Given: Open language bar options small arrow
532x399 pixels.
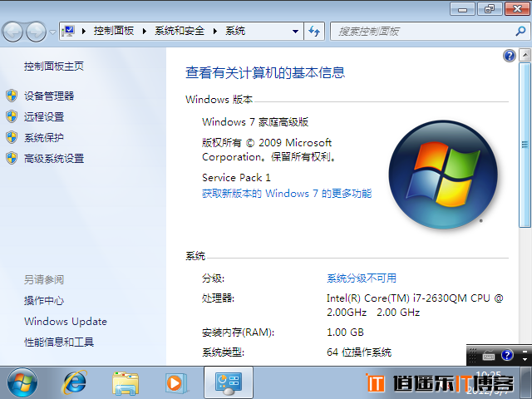Looking at the screenshot, I should click(x=525, y=359).
